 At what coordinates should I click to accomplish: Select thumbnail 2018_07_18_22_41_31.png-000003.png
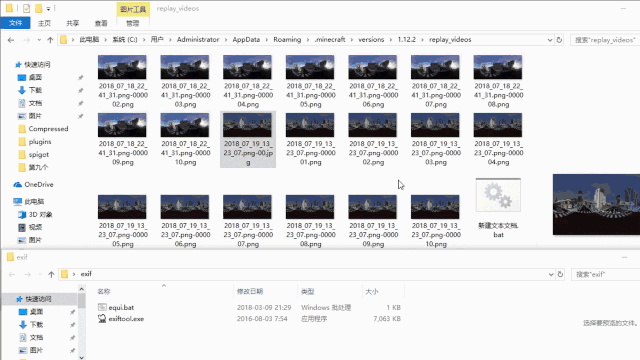coord(185,67)
